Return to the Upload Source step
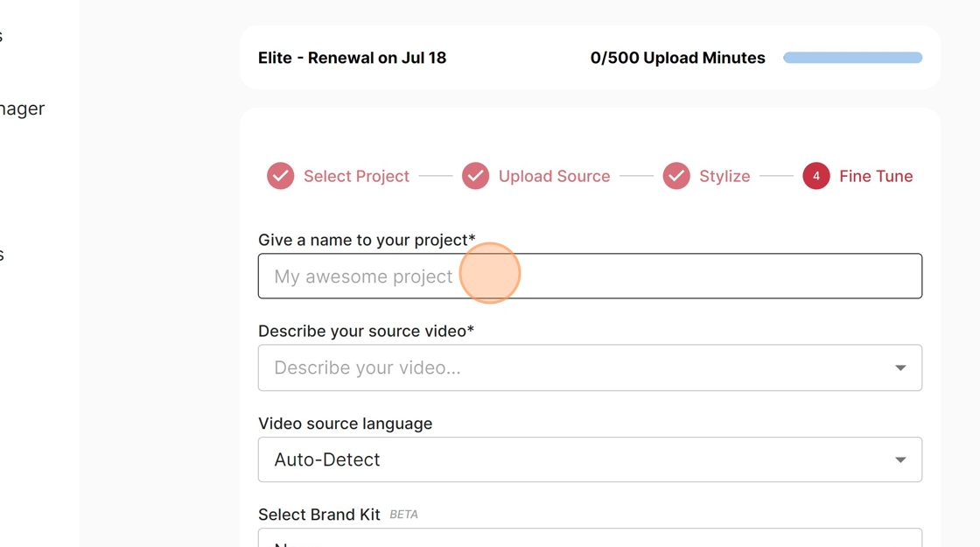Image resolution: width=980 pixels, height=547 pixels. [554, 176]
